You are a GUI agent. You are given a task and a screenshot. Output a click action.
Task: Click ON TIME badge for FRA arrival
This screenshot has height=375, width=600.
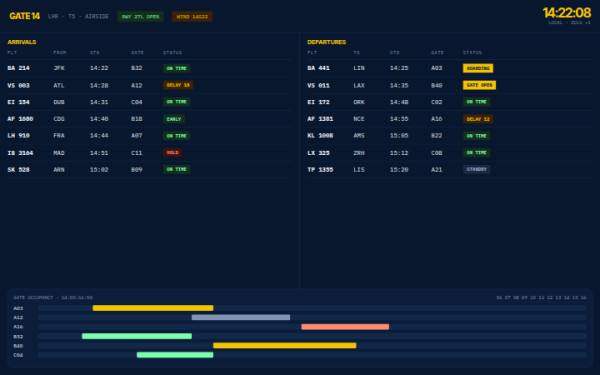(x=176, y=136)
